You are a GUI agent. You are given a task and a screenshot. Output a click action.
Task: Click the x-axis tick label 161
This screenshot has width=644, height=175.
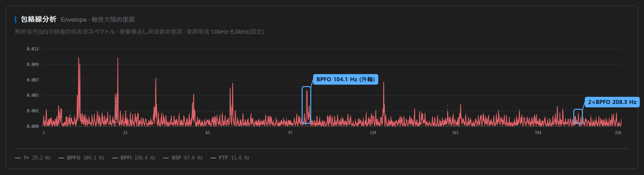pyautogui.click(x=455, y=133)
